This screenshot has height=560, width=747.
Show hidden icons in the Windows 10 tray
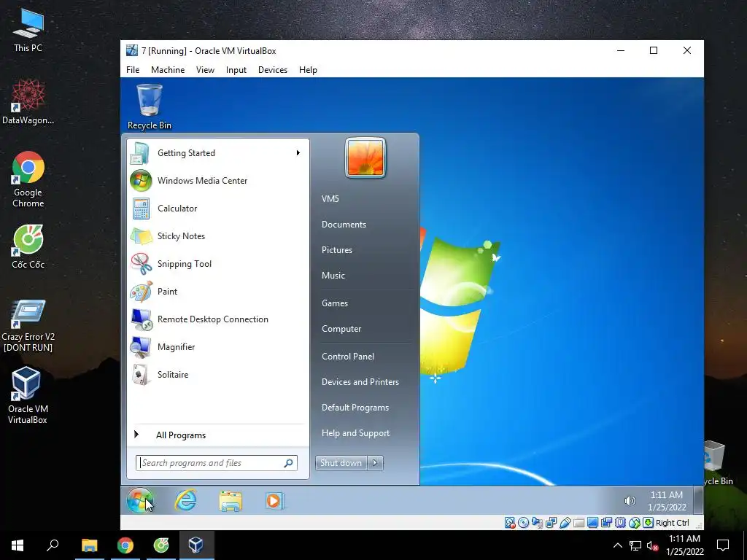617,545
